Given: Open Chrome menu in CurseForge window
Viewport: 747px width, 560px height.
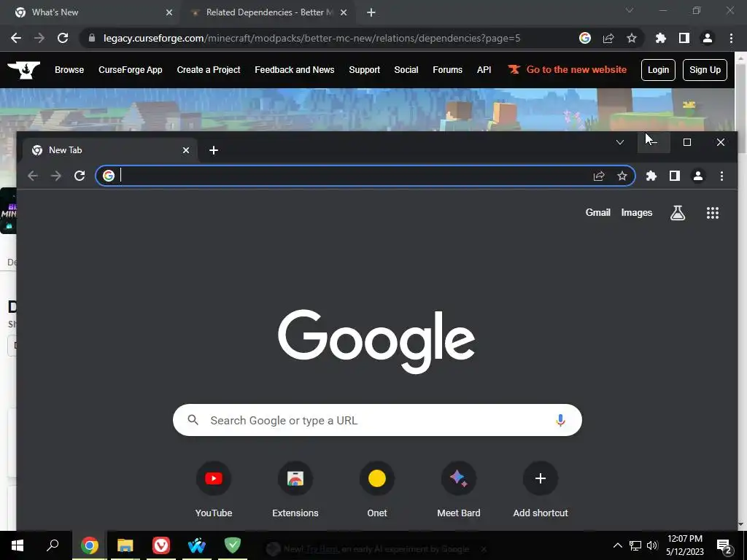Looking at the screenshot, I should (x=731, y=38).
